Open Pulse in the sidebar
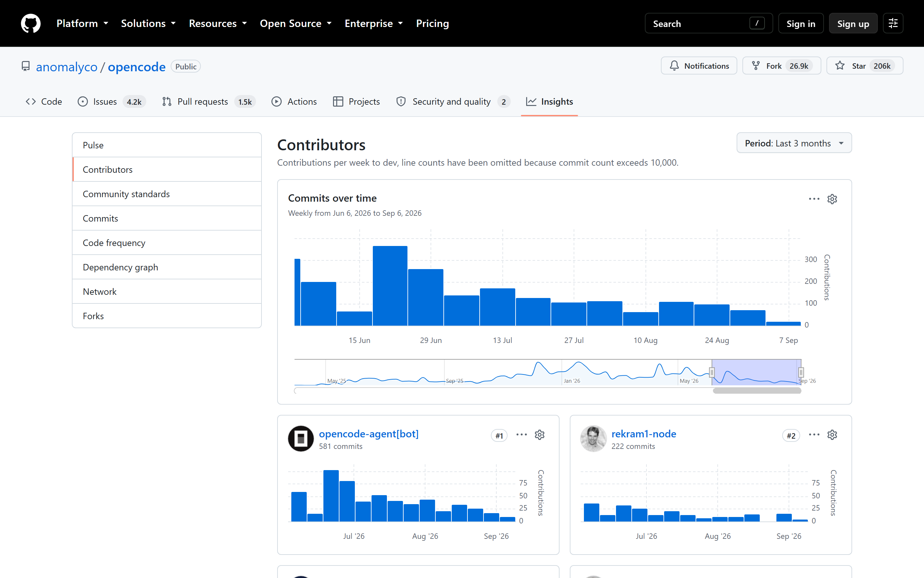 (x=167, y=145)
